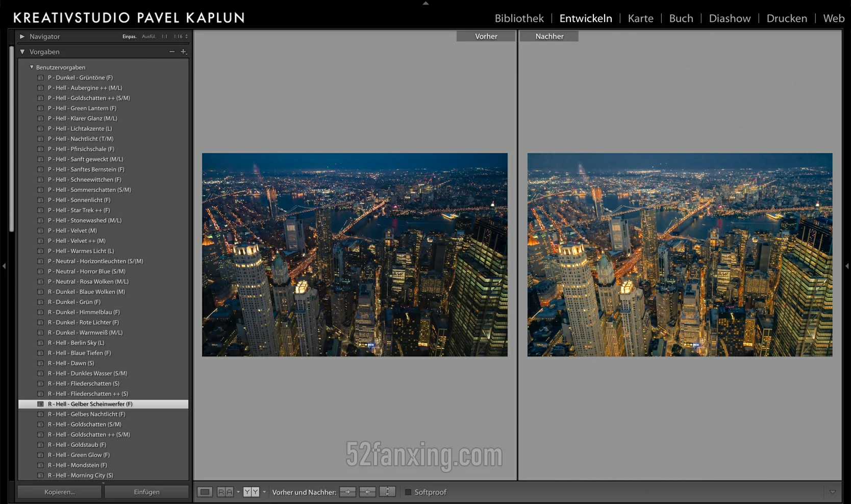Click the Einfügen button
Image resolution: width=851 pixels, height=504 pixels.
click(146, 492)
